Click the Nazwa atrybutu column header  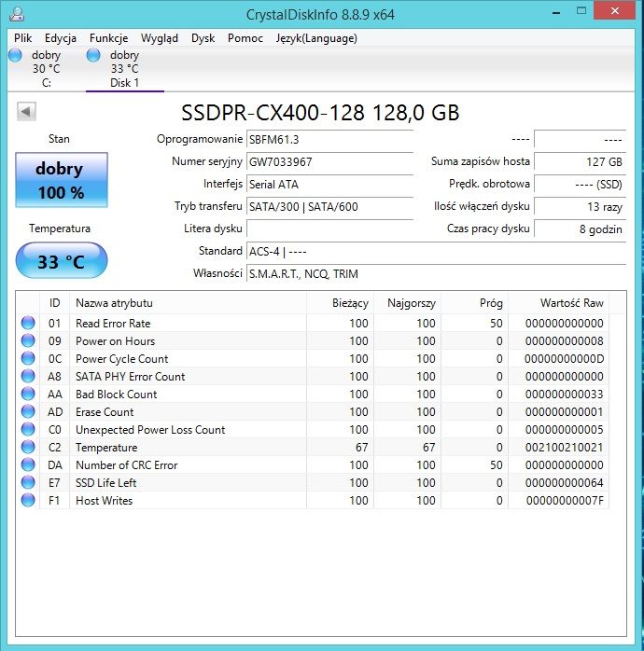tap(189, 303)
